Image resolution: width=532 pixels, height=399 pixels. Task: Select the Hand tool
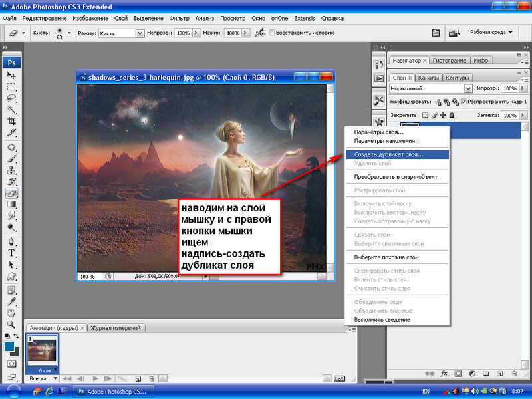click(11, 313)
